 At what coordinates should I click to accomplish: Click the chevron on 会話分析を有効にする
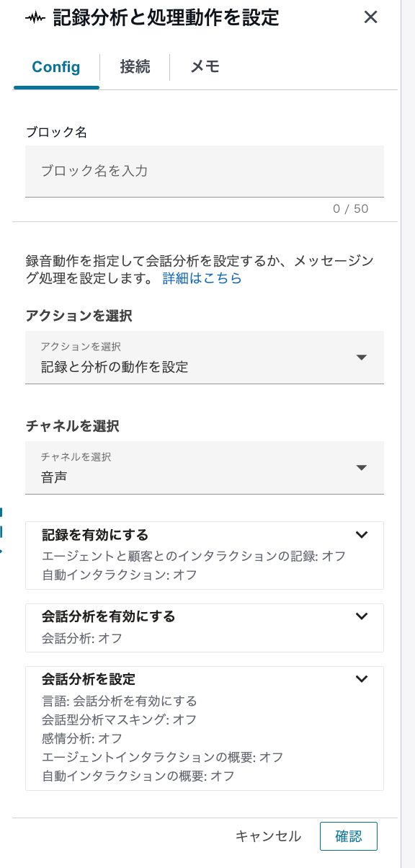tap(362, 616)
